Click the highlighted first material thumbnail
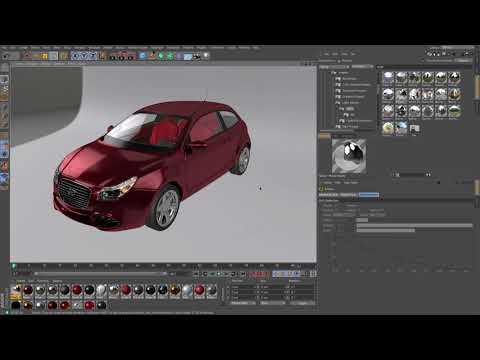 16,291
